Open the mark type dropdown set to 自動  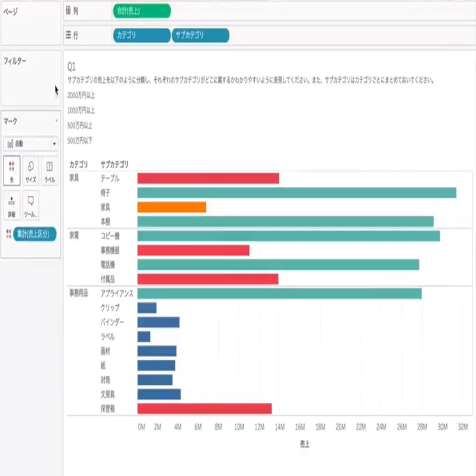click(31, 144)
